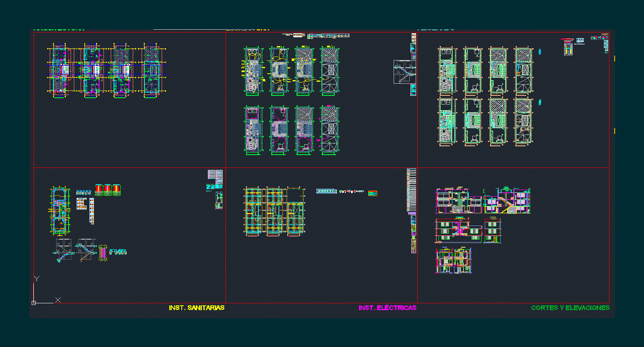Viewport: 644px width, 347px height.
Task: Pick the staircase detail box in structure sheet
Action: pyautogui.click(x=404, y=72)
